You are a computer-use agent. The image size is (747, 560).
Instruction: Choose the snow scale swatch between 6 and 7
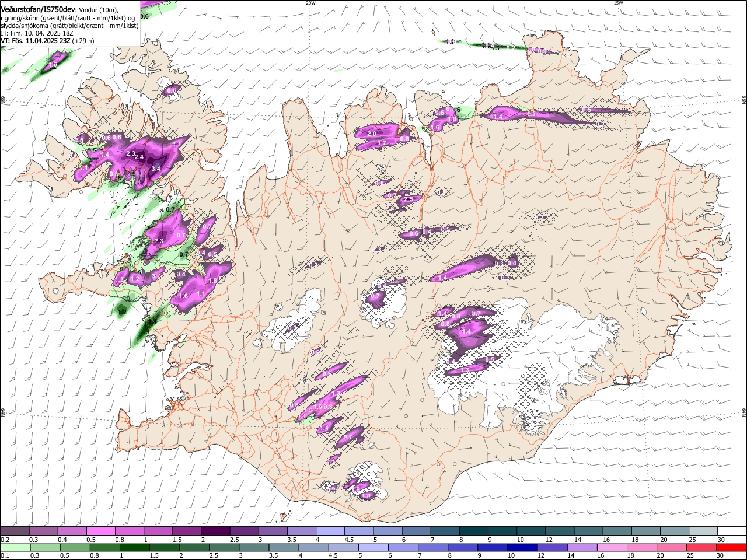416,531
